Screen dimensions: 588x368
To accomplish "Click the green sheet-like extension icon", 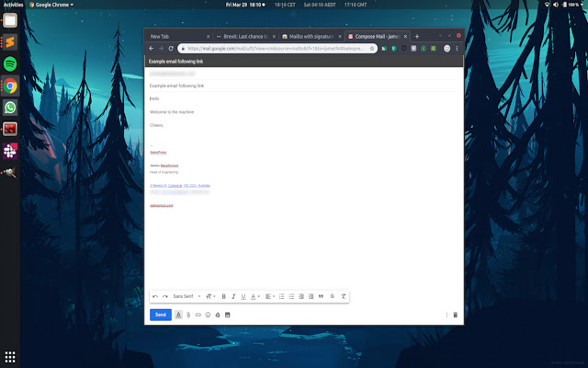I will tap(384, 49).
